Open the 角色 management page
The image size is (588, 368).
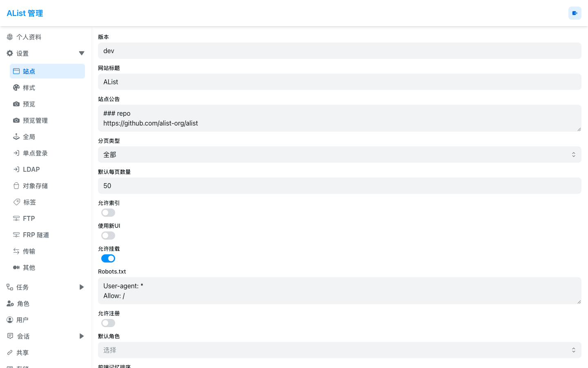point(46,303)
